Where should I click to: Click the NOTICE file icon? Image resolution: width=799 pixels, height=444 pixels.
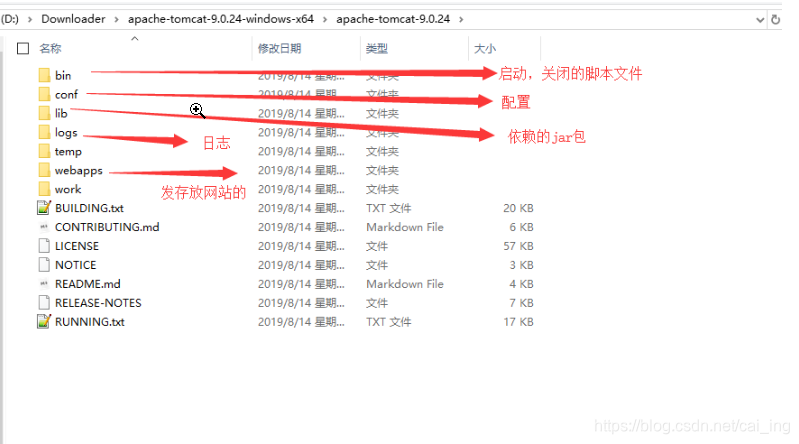tap(44, 265)
